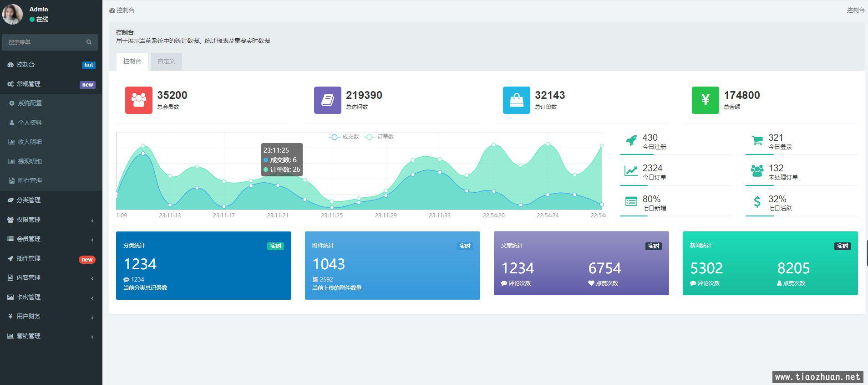This screenshot has height=385, width=868.
Task: Click the 用户财务 yen icon in sidebar
Action: [10, 316]
